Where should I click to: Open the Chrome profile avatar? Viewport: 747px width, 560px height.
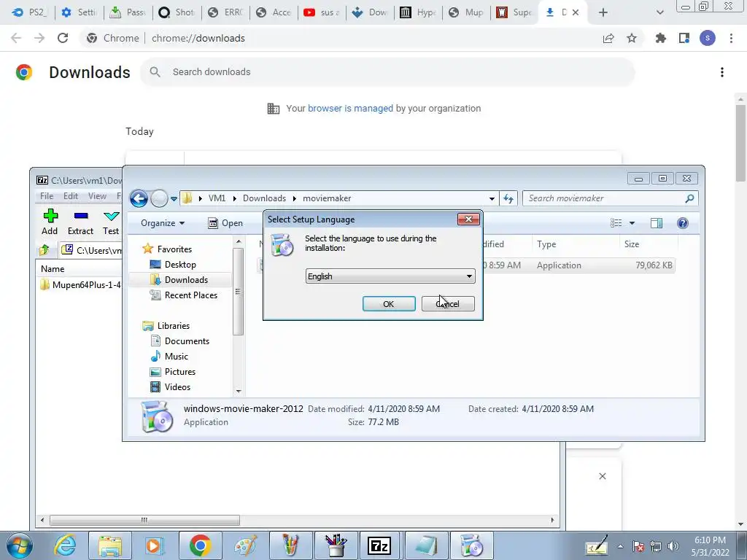(x=708, y=38)
